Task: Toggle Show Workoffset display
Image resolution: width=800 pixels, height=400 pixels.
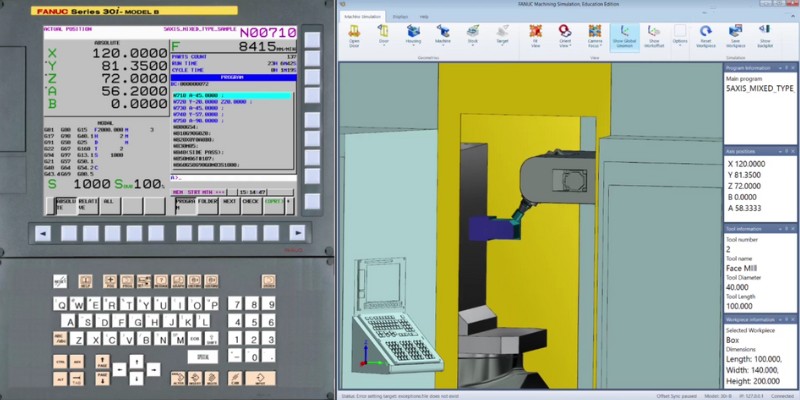Action: 654,36
